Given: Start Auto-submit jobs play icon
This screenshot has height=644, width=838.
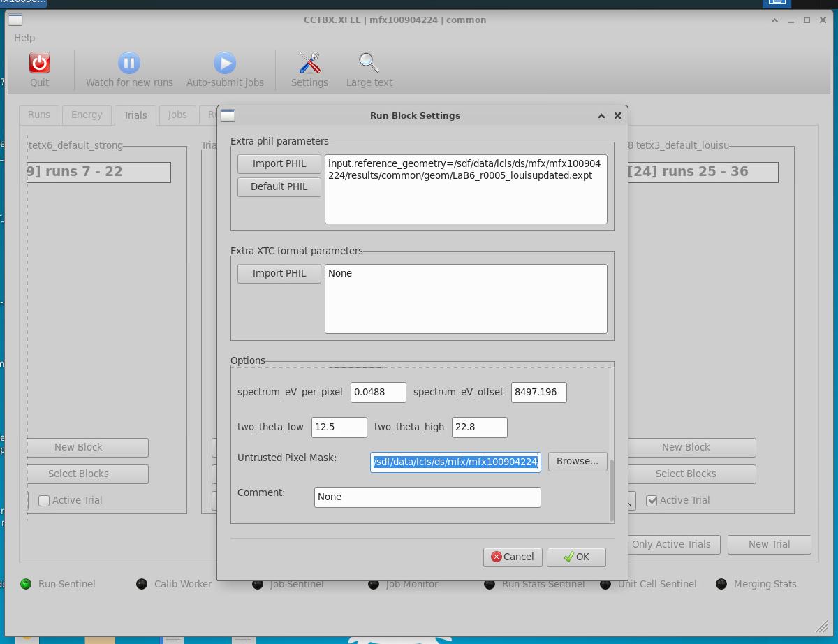Looking at the screenshot, I should (225, 63).
